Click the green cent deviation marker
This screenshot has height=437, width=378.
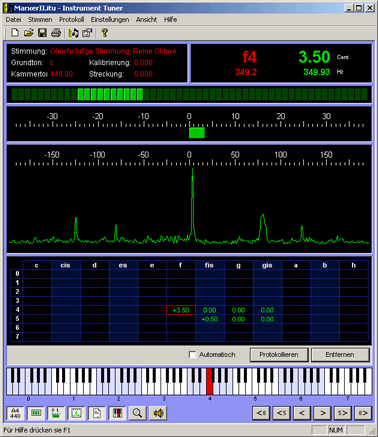(197, 133)
